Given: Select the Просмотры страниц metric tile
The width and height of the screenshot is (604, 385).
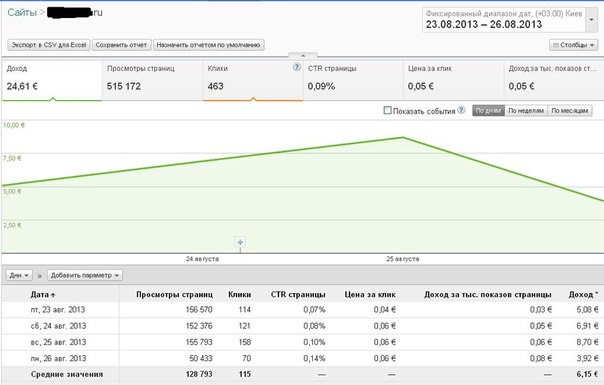Looking at the screenshot, I should 153,80.
